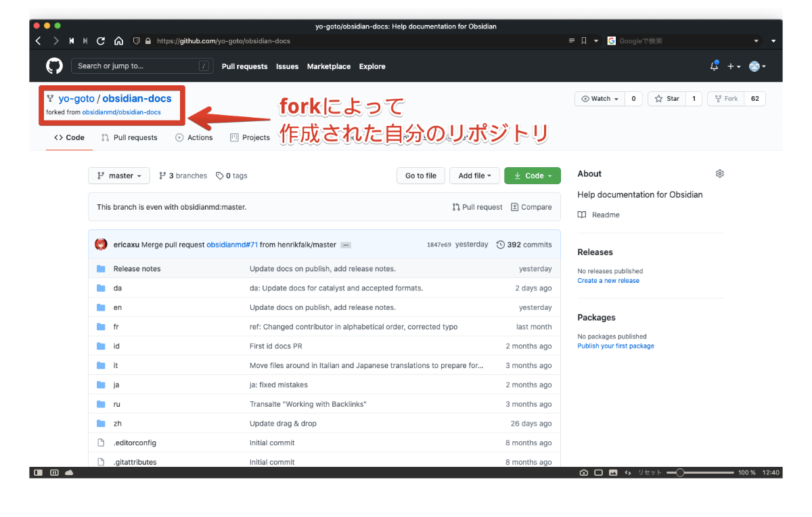Open Explore in GitHub header
Viewport: 812px width, 517px height.
372,66
